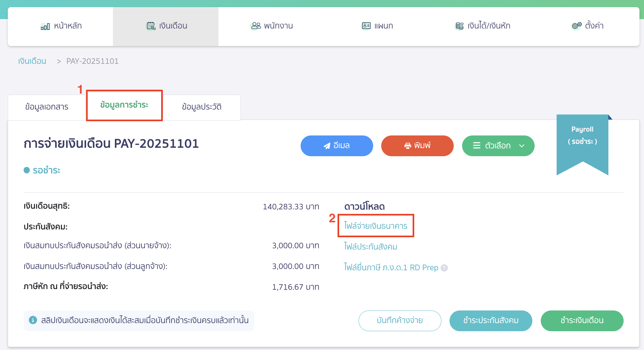Click the paper plane icon on อีเมล button
Screen dimensions: 644x350
(x=327, y=146)
